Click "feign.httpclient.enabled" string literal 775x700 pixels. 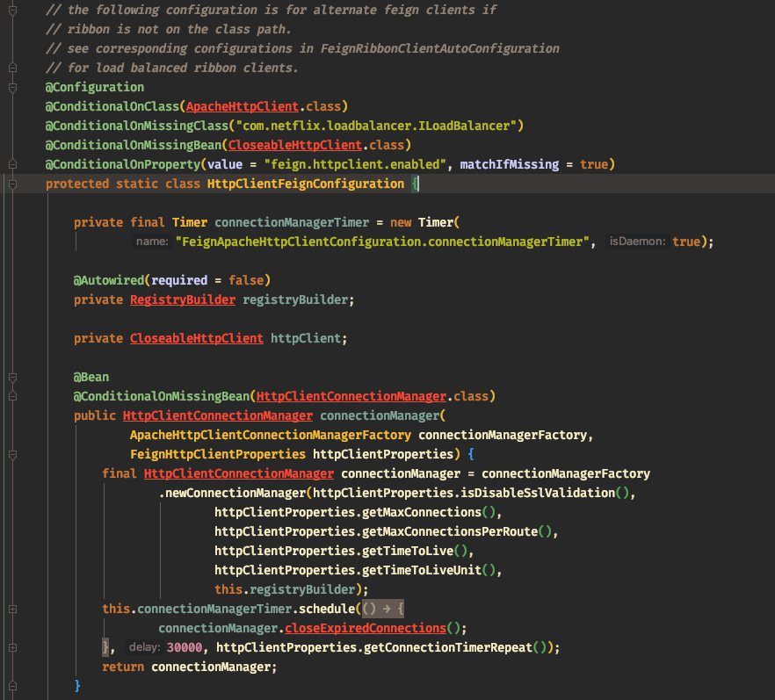[355, 164]
